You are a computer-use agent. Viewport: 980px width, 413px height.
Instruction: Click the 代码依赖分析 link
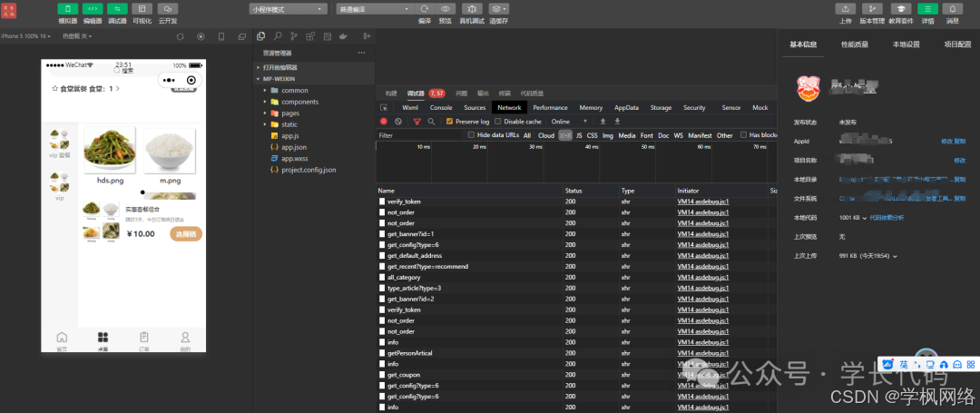pyautogui.click(x=887, y=218)
